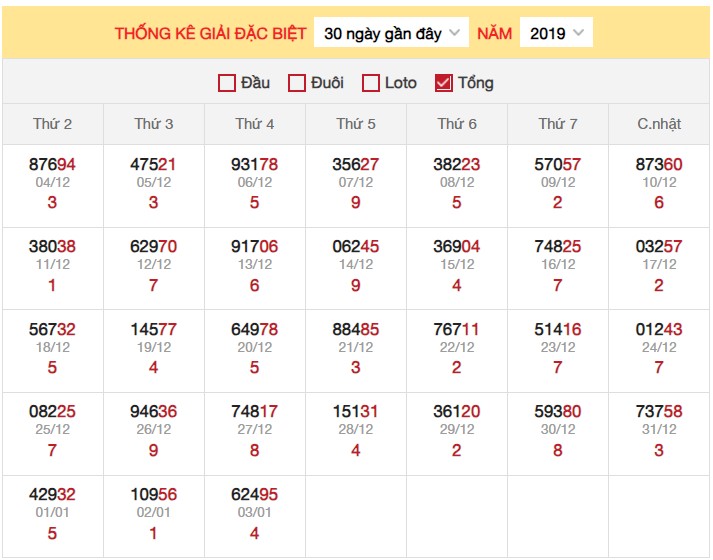Image resolution: width=713 pixels, height=560 pixels.
Task: Click the NĂM label
Action: point(494,33)
